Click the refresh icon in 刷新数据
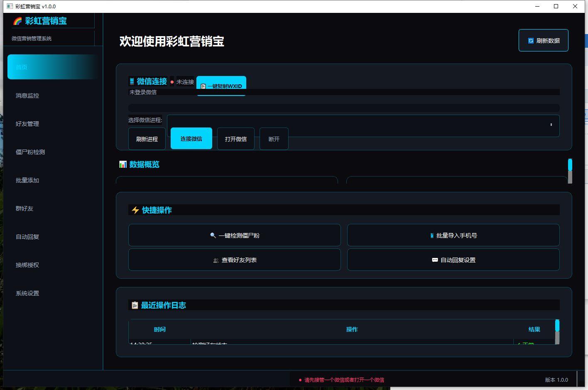This screenshot has width=588, height=390. tap(531, 41)
